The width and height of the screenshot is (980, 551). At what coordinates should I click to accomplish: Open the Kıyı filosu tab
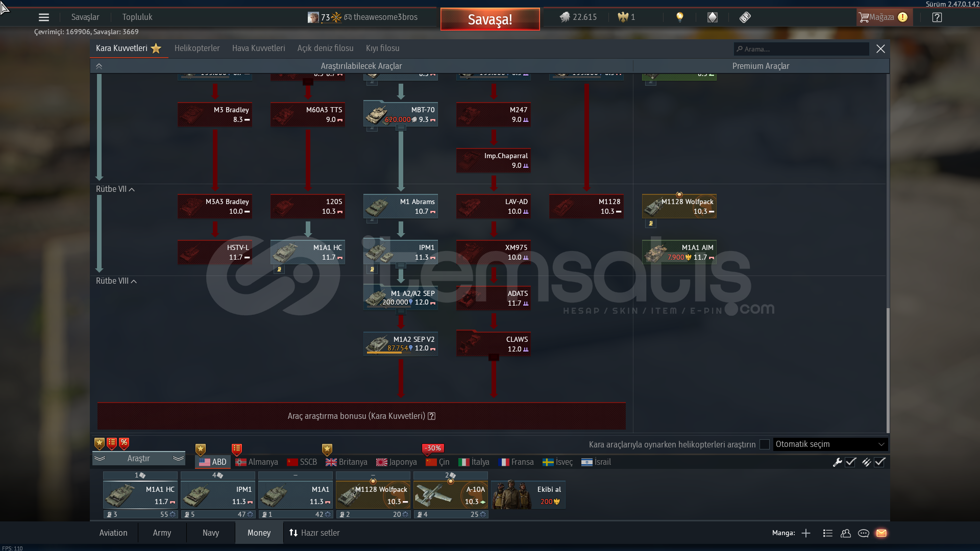point(383,48)
